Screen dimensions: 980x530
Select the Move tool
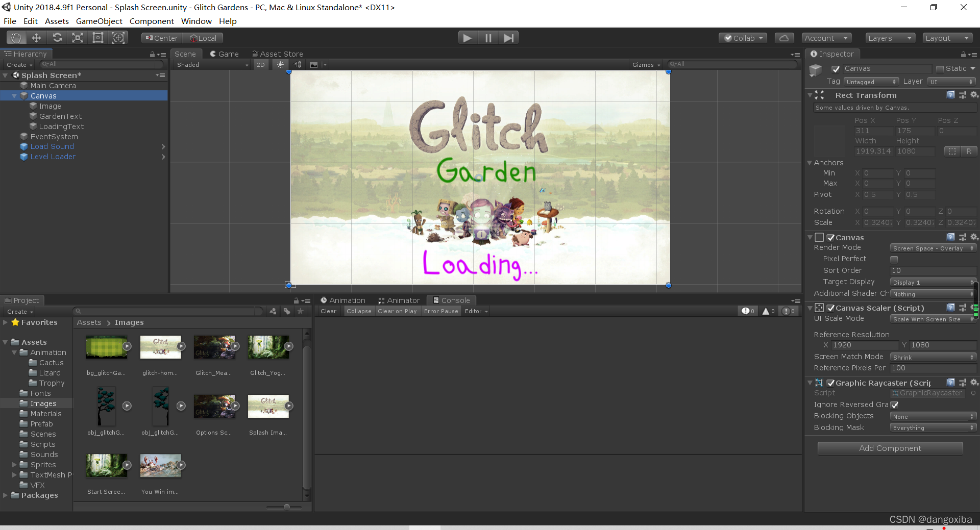[36, 38]
